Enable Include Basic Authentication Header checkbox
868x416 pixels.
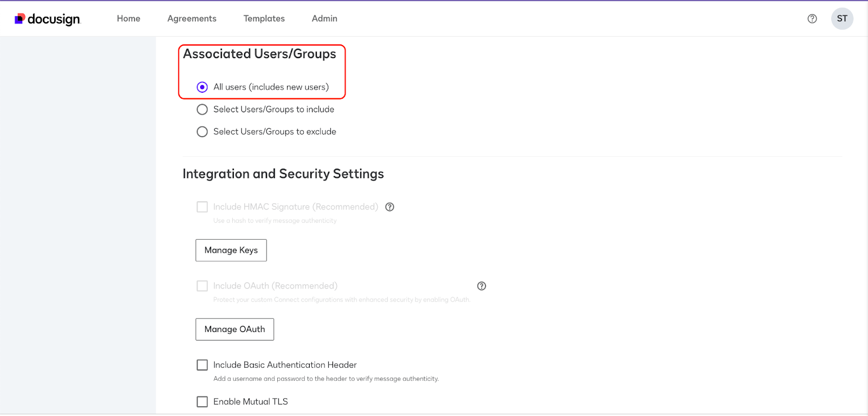(202, 365)
